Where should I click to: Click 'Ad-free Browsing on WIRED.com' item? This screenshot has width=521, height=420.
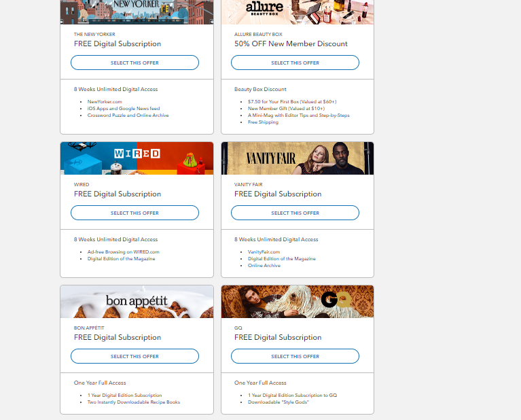click(x=123, y=251)
